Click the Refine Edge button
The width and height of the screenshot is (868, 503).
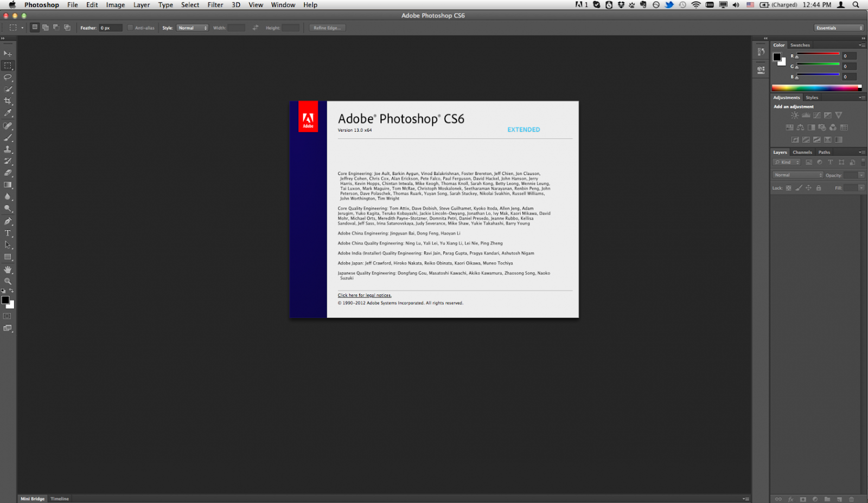(327, 28)
